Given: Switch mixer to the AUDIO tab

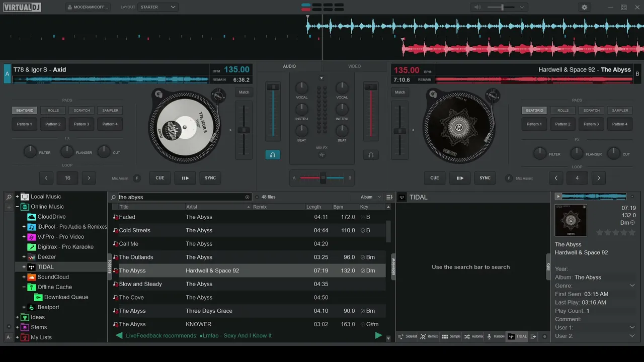Looking at the screenshot, I should click(289, 66).
